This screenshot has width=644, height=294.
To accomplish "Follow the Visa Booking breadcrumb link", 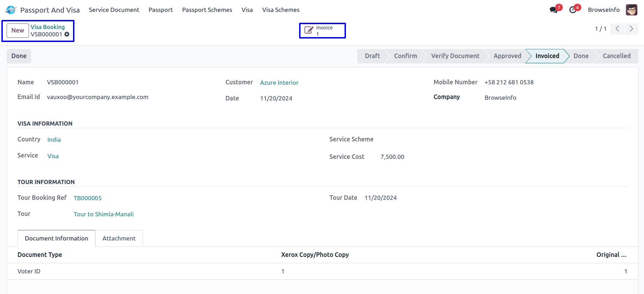I will click(48, 27).
